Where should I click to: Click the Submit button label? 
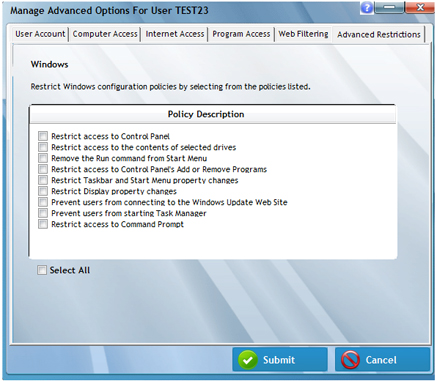[279, 360]
